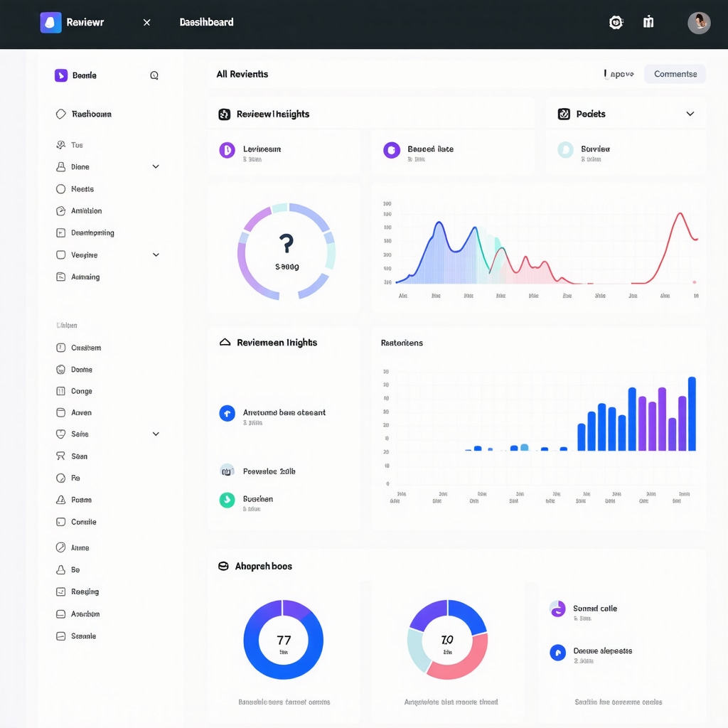Open the Aoenbom sidebar item
728x728 pixels.
pos(78,614)
